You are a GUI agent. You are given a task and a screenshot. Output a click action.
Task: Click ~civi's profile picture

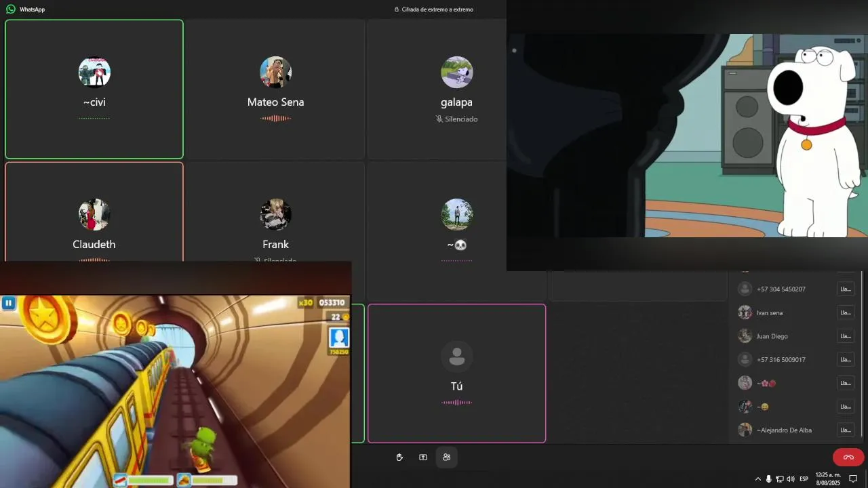pyautogui.click(x=94, y=72)
